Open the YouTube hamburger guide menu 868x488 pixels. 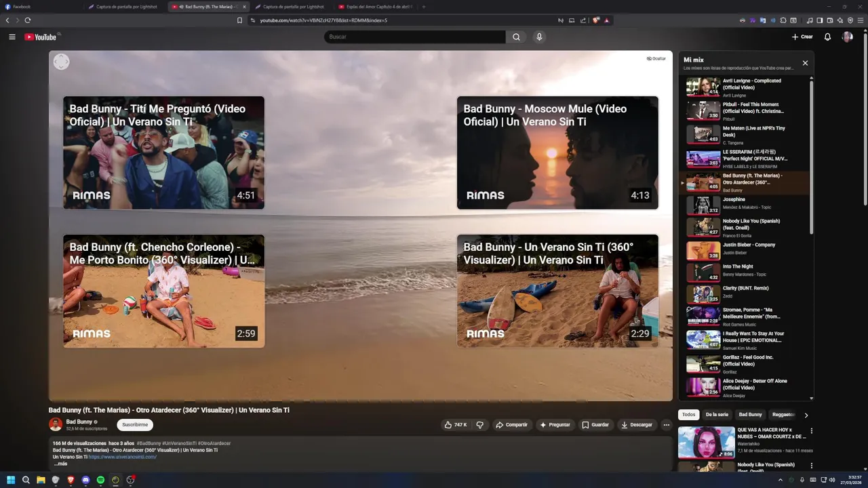(12, 37)
